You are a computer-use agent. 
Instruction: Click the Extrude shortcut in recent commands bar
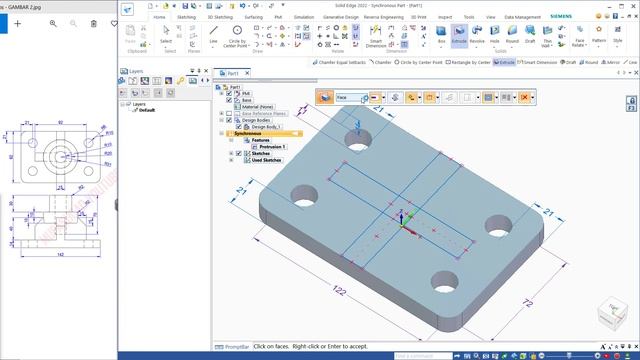tap(504, 62)
